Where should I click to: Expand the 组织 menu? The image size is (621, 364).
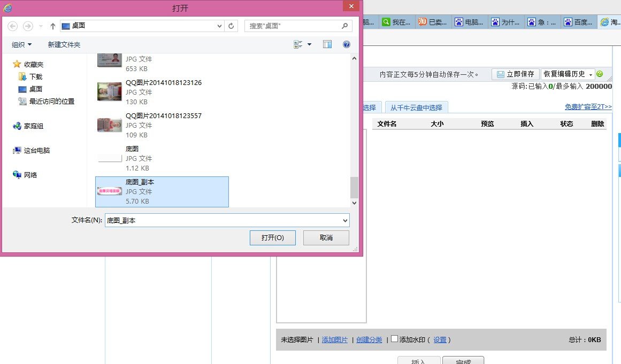(21, 44)
